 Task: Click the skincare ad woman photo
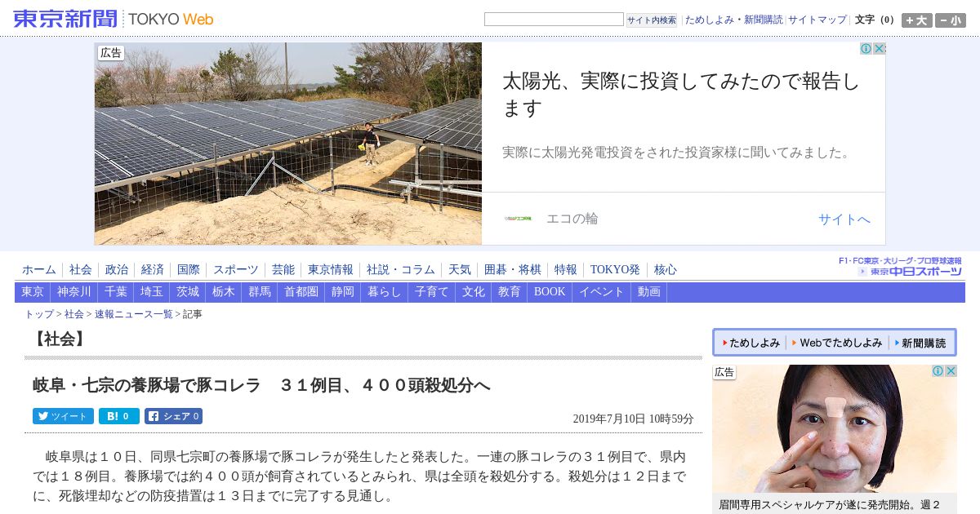(x=835, y=428)
